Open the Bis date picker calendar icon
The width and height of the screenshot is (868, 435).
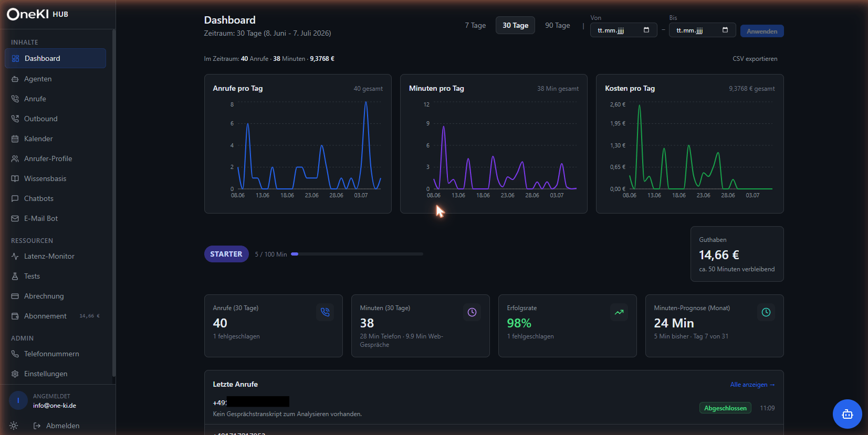tap(725, 30)
